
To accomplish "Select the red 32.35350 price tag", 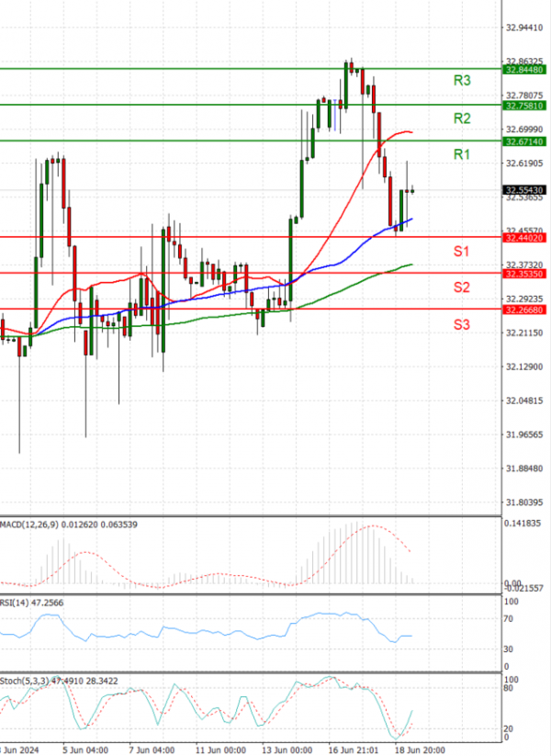I will tap(524, 274).
